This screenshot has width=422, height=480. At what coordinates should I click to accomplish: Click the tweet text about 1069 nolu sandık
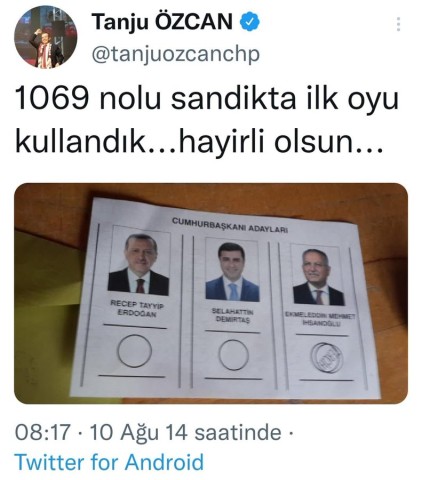click(207, 121)
